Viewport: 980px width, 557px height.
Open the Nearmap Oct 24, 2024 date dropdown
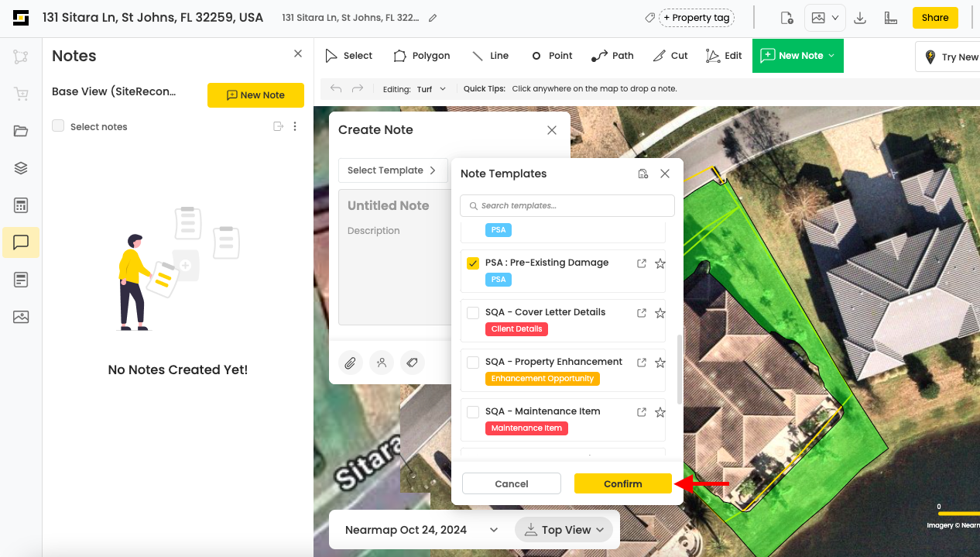(x=422, y=530)
